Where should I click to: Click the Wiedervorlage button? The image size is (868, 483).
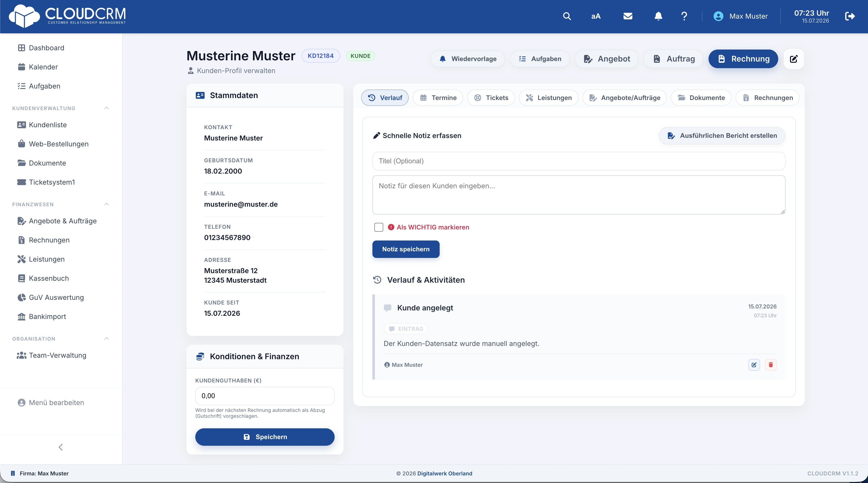pos(467,59)
